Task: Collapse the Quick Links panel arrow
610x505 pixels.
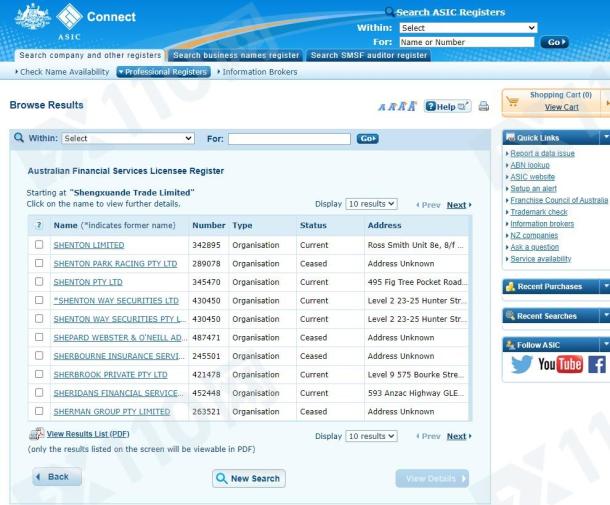Action: click(x=606, y=137)
